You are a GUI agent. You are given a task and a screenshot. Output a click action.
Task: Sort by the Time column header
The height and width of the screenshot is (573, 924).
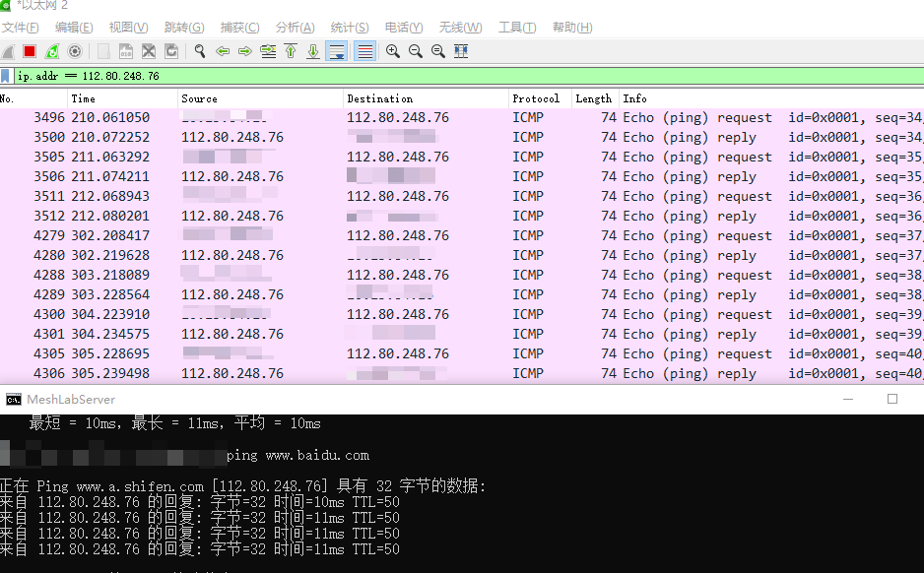point(122,98)
